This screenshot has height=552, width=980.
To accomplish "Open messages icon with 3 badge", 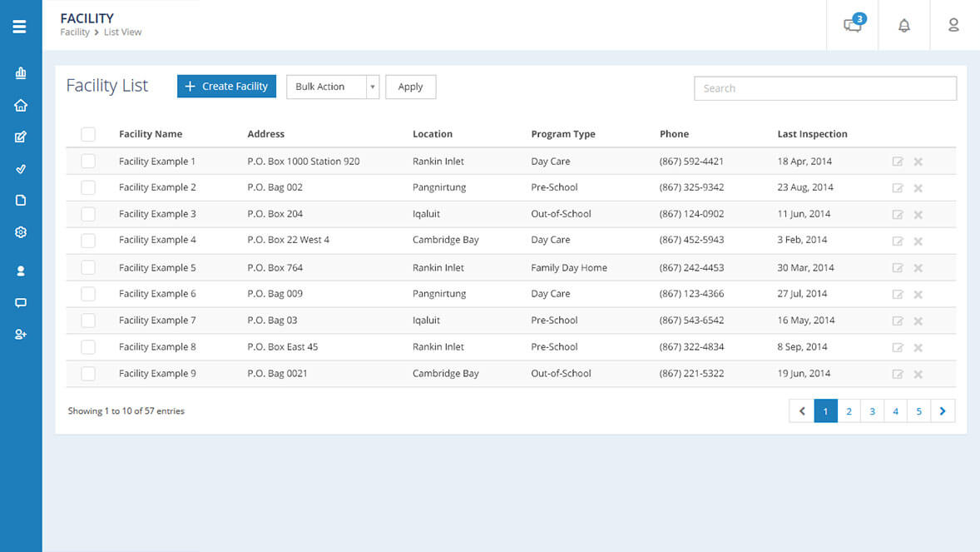I will [853, 25].
